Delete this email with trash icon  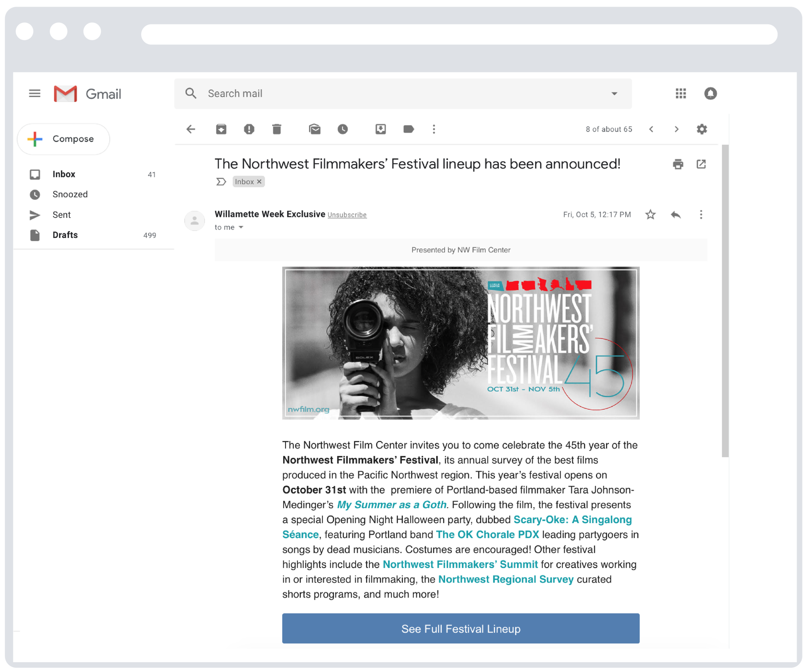(277, 129)
